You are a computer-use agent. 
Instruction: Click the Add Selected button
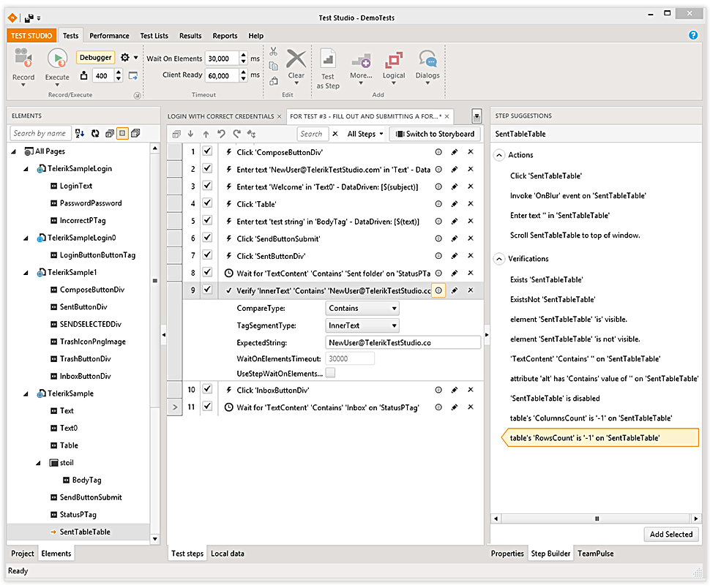(x=671, y=534)
